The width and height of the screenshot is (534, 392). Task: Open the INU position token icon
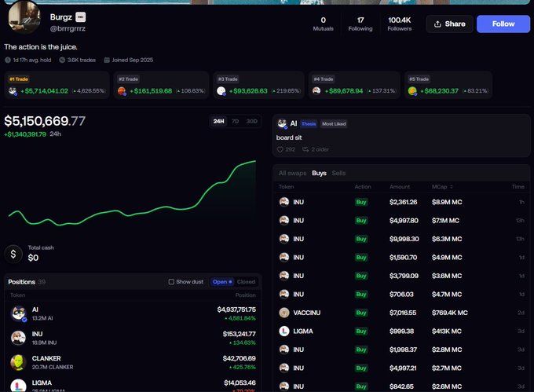pos(18,338)
